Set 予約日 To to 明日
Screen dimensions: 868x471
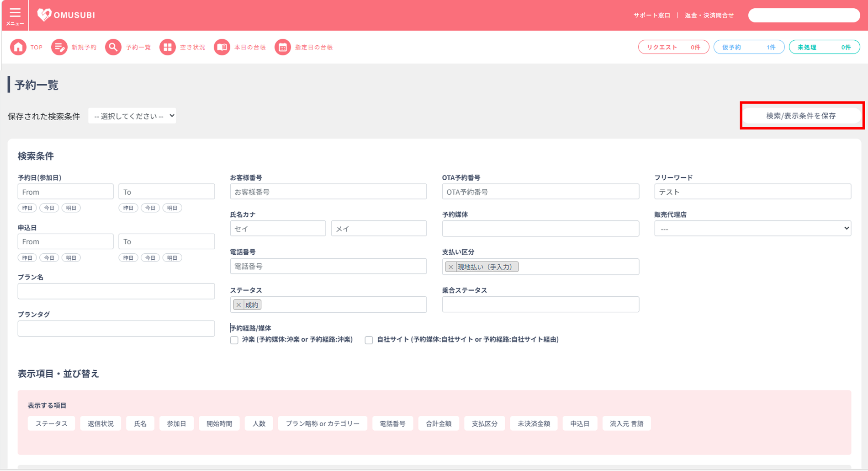[x=172, y=208]
